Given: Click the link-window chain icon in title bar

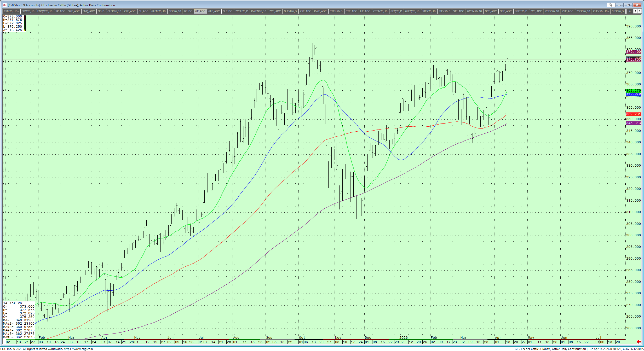Looking at the screenshot, I should (x=611, y=5).
